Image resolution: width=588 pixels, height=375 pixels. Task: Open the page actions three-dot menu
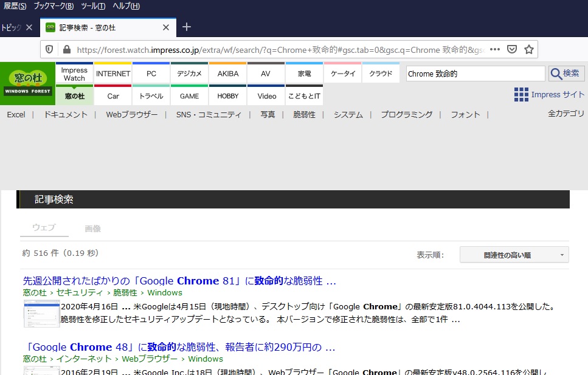[x=495, y=49]
